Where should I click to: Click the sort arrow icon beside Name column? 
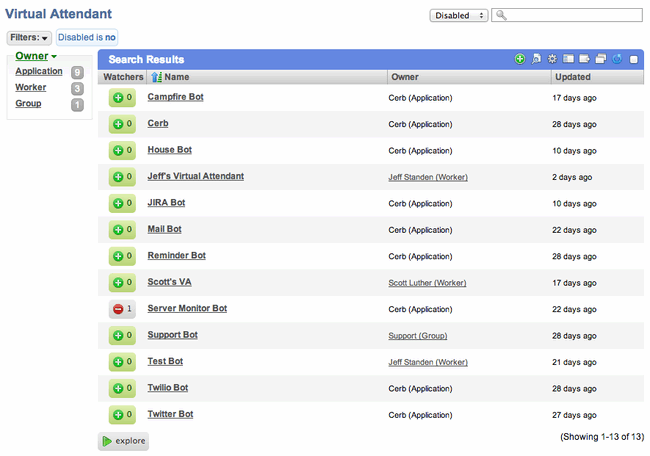(156, 77)
